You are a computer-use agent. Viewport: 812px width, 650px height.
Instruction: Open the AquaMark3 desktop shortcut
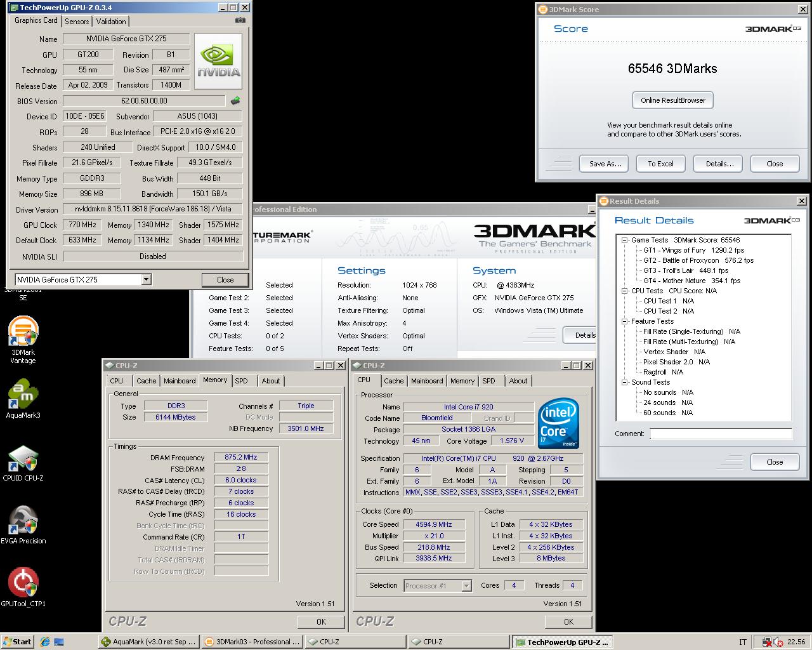tap(23, 399)
